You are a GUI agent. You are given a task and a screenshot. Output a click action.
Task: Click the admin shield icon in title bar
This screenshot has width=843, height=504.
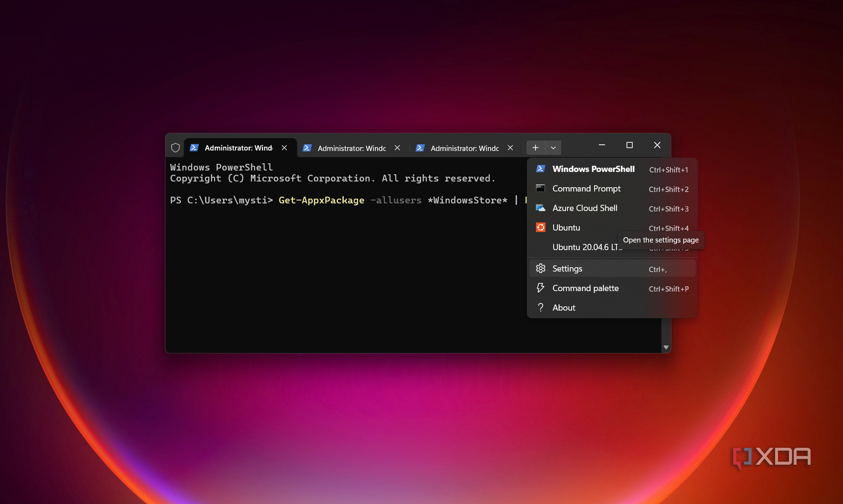(x=175, y=148)
